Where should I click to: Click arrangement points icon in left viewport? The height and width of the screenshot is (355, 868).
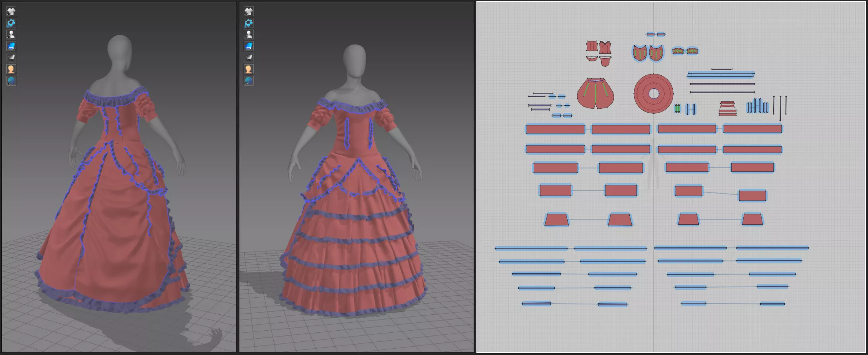point(11,23)
